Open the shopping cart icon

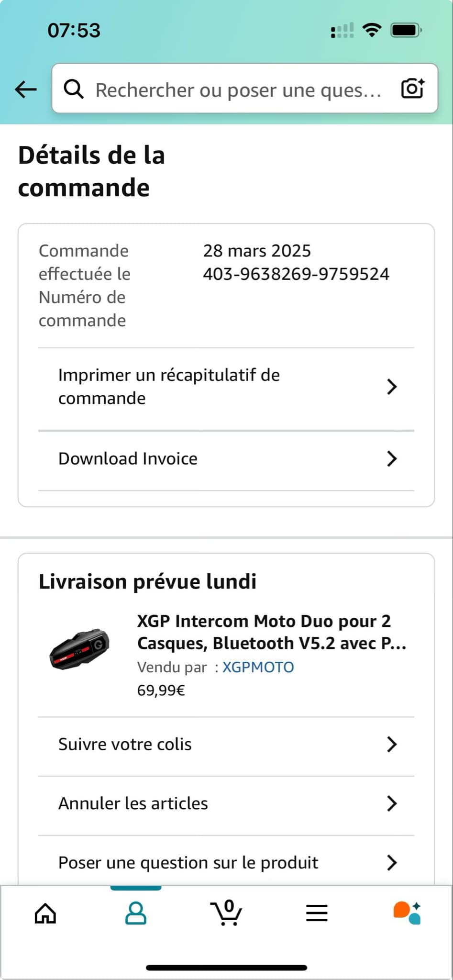226,912
